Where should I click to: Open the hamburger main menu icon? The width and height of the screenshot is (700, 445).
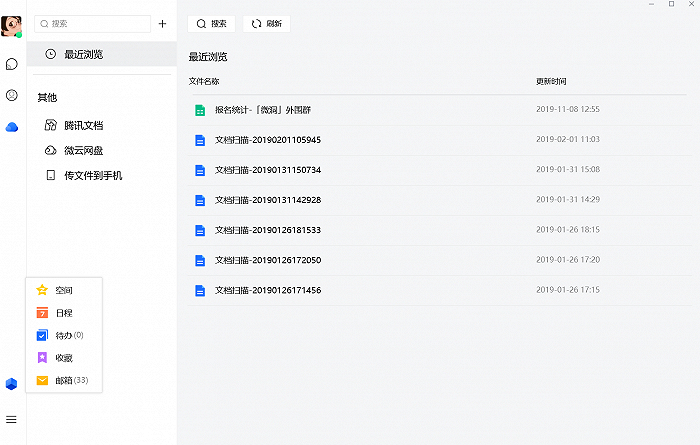[x=11, y=420]
